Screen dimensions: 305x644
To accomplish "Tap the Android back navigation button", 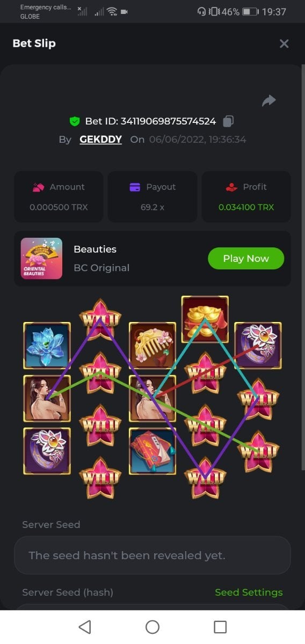I will 85,627.
